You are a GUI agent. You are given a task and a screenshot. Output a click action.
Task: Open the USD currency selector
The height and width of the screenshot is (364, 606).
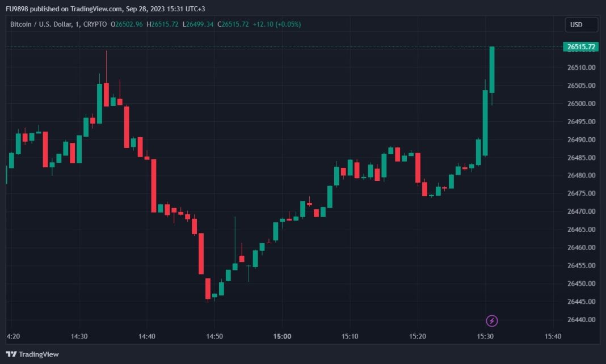[581, 25]
